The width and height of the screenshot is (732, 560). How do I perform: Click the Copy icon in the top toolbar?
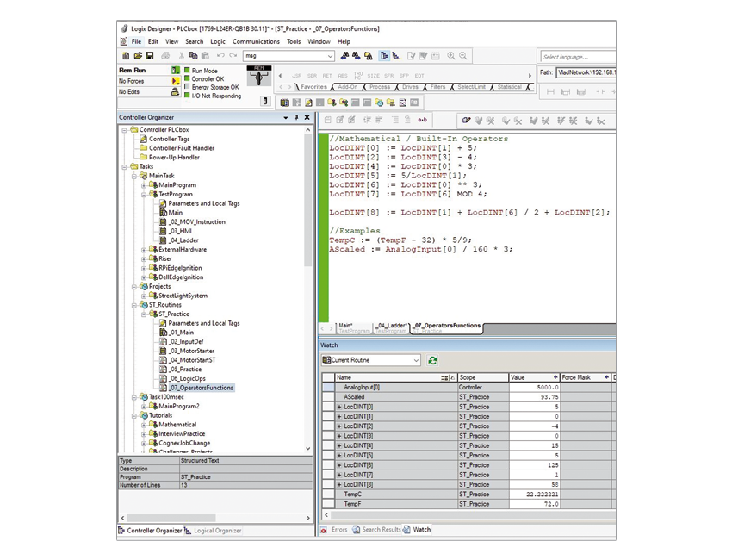[x=193, y=56]
